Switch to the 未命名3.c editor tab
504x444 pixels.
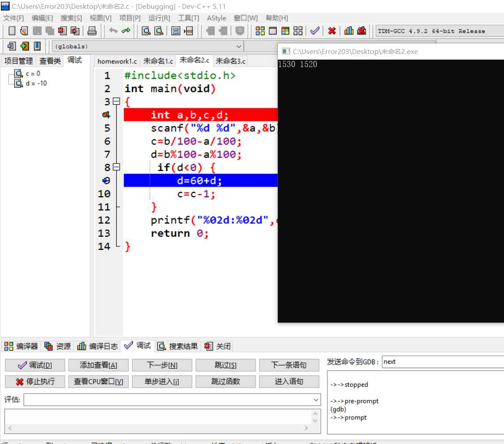point(231,61)
